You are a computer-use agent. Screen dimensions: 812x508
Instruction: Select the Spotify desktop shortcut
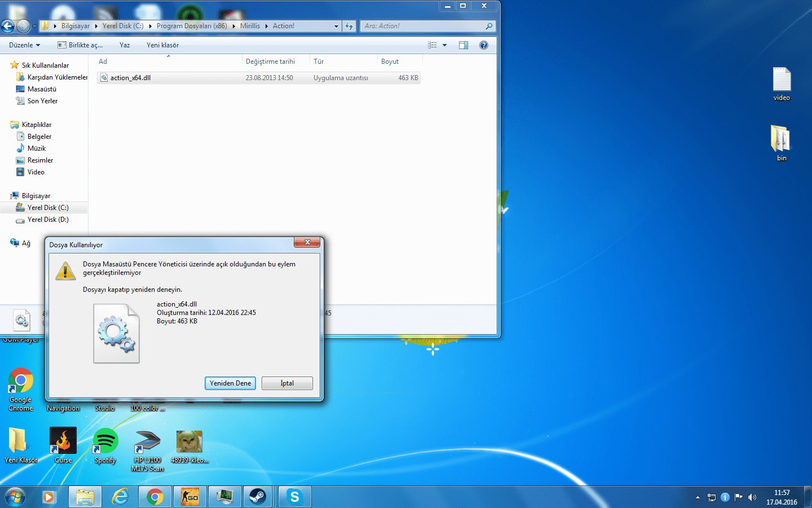point(105,446)
